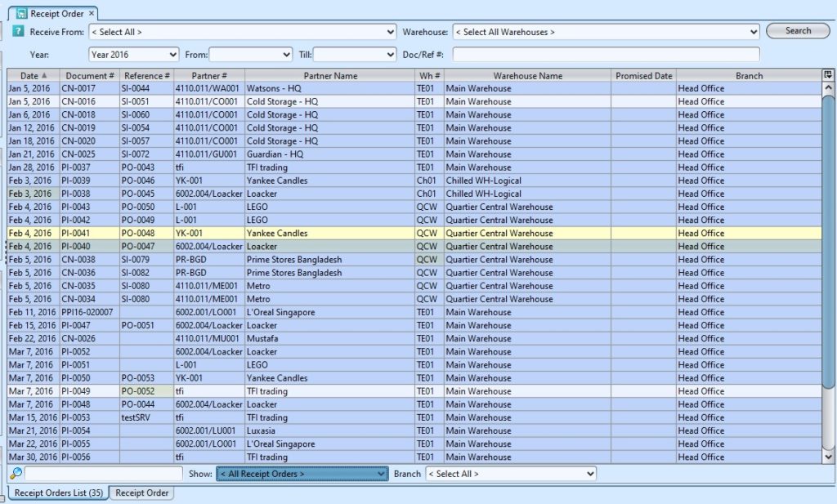Click the magnifier search icon near the filter box
The image size is (837, 504).
(x=16, y=473)
